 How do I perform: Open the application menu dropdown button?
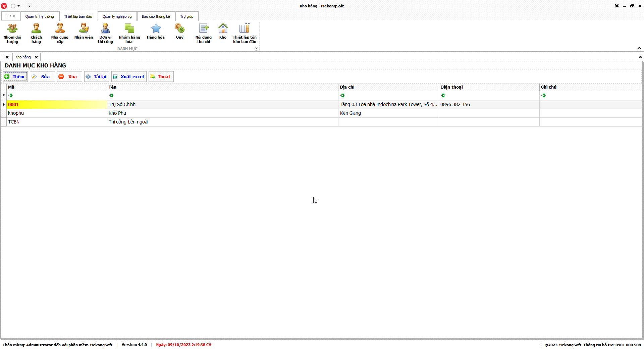point(11,16)
